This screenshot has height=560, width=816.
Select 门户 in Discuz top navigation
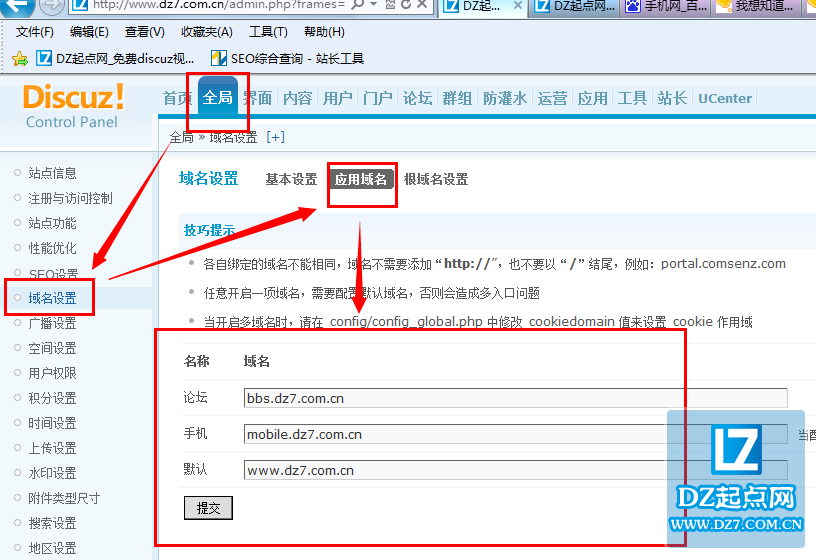(x=377, y=98)
